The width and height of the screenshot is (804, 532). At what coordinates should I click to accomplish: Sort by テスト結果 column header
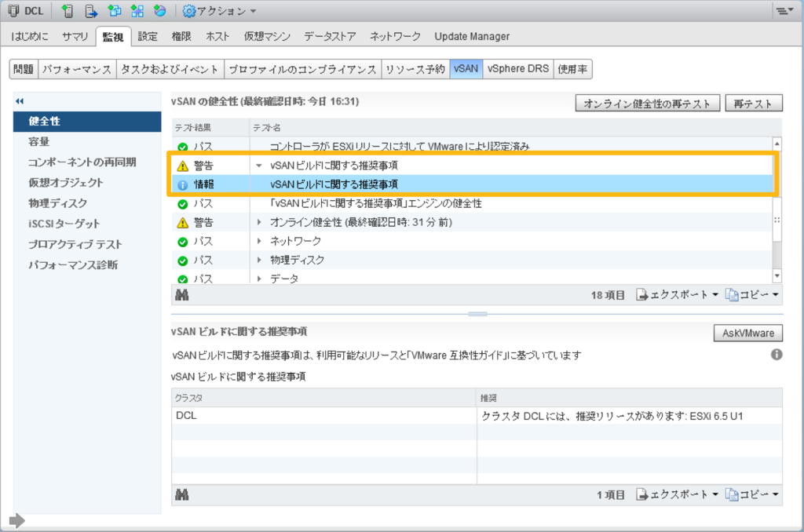pyautogui.click(x=210, y=128)
